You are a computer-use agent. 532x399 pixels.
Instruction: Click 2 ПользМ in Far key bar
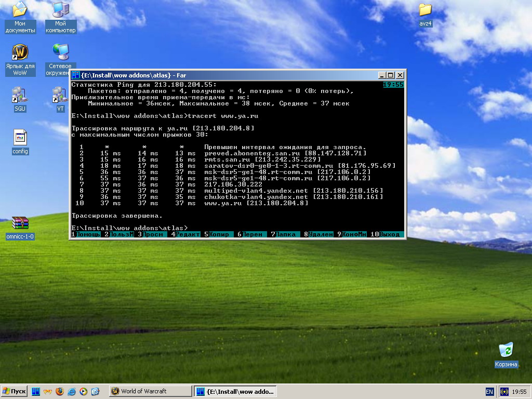(x=119, y=234)
